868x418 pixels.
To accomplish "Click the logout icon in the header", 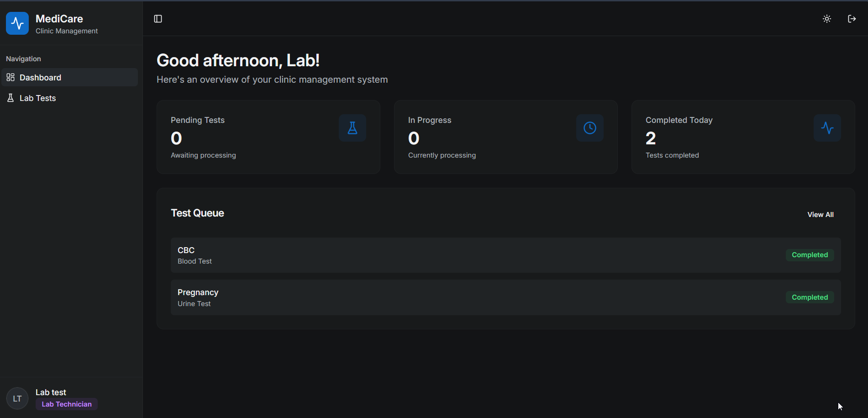I will 852,19.
